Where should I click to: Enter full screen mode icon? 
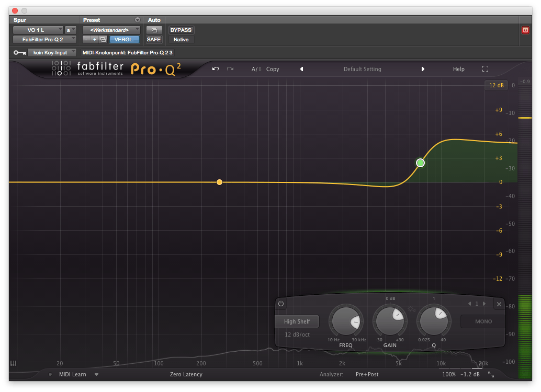(x=485, y=69)
